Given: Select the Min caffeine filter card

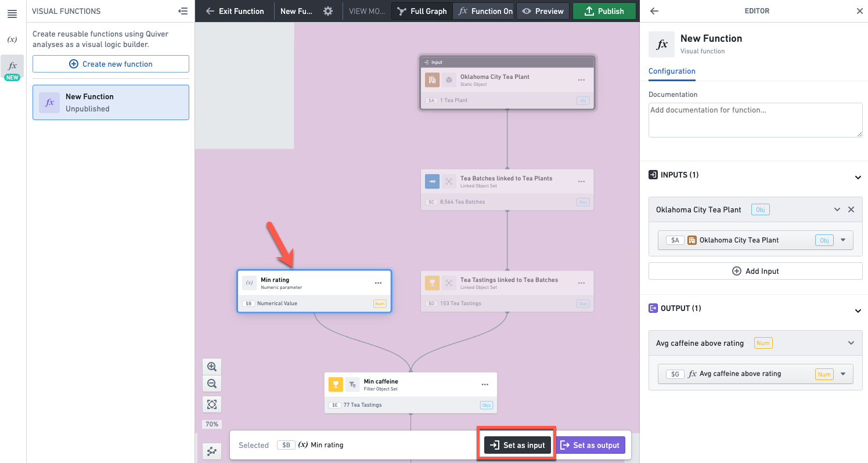Looking at the screenshot, I should [x=410, y=392].
